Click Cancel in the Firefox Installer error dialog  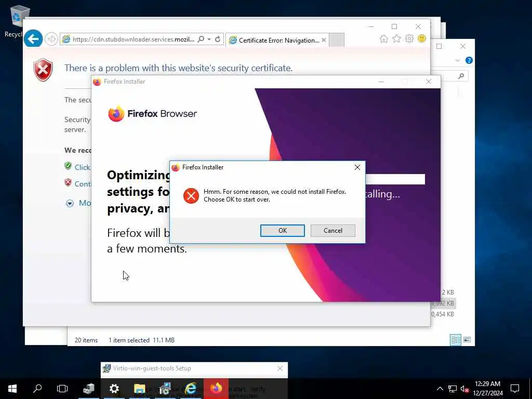333,230
